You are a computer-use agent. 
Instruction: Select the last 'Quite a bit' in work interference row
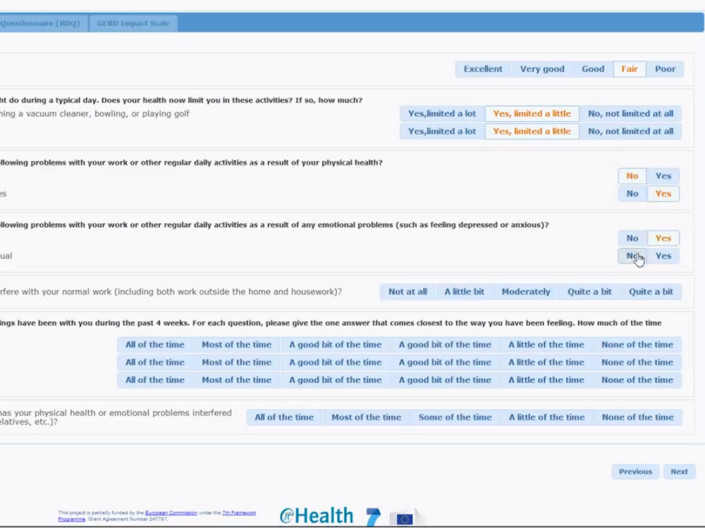pyautogui.click(x=651, y=291)
